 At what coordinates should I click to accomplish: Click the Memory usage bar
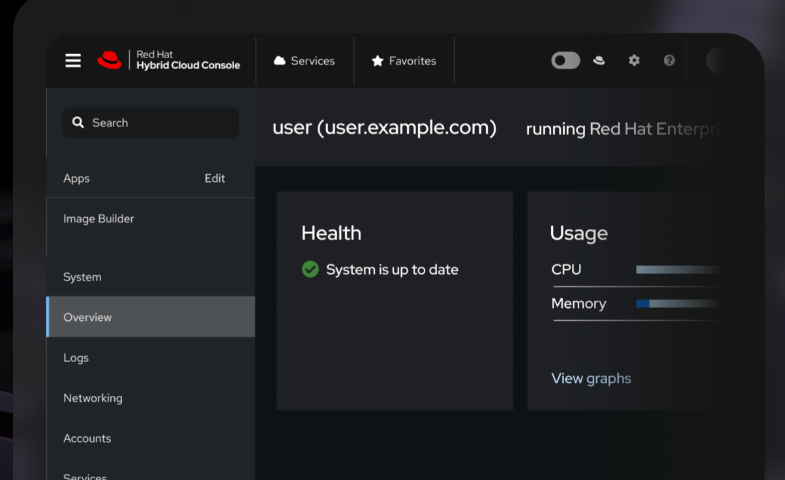[x=677, y=303]
